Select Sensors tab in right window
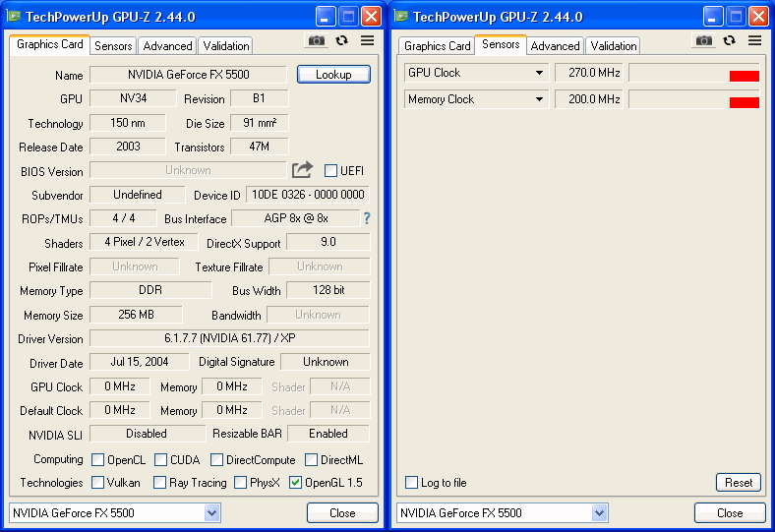The height and width of the screenshot is (532, 775). click(x=501, y=44)
